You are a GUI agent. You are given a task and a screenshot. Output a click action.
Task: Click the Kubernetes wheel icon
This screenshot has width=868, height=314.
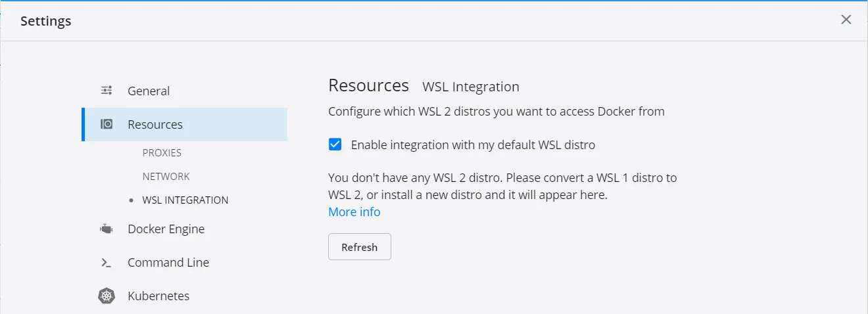[107, 296]
